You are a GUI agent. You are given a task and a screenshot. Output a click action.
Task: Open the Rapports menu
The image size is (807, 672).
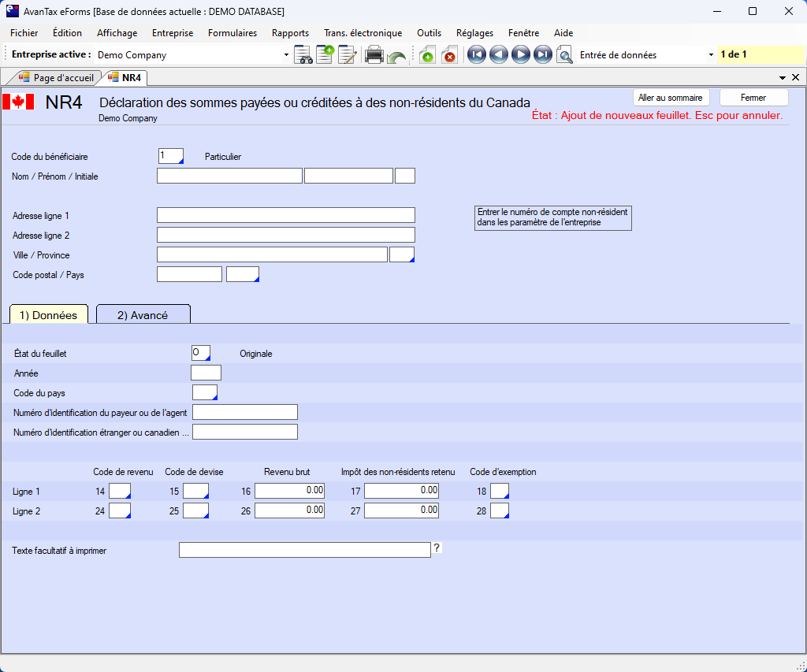click(x=290, y=33)
